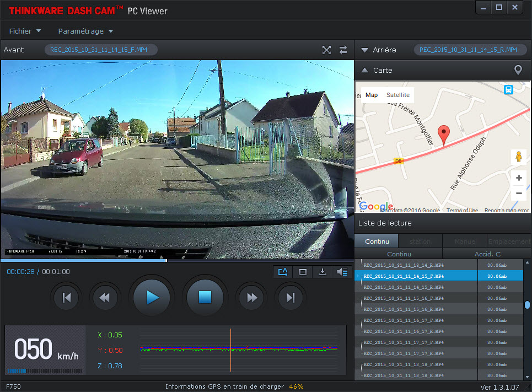
Task: Open Google Maps Terms of Use link
Action: 462,210
